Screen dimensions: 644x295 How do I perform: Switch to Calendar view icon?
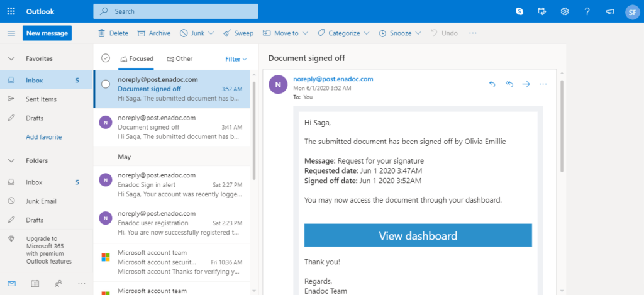[x=35, y=284]
